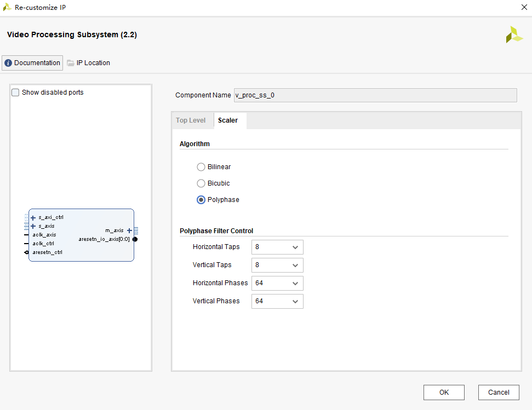532x410 pixels.
Task: Expand the s_axis interface plus icon
Action: tap(34, 226)
